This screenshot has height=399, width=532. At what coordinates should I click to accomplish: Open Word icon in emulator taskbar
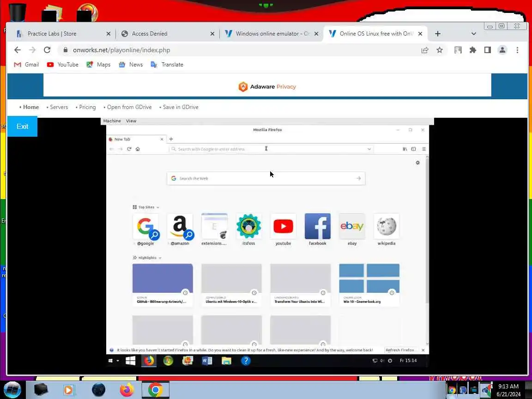(207, 361)
